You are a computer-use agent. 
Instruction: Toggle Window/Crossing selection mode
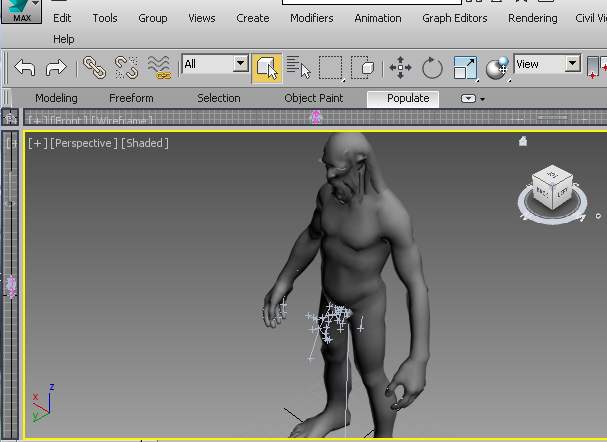[x=362, y=68]
